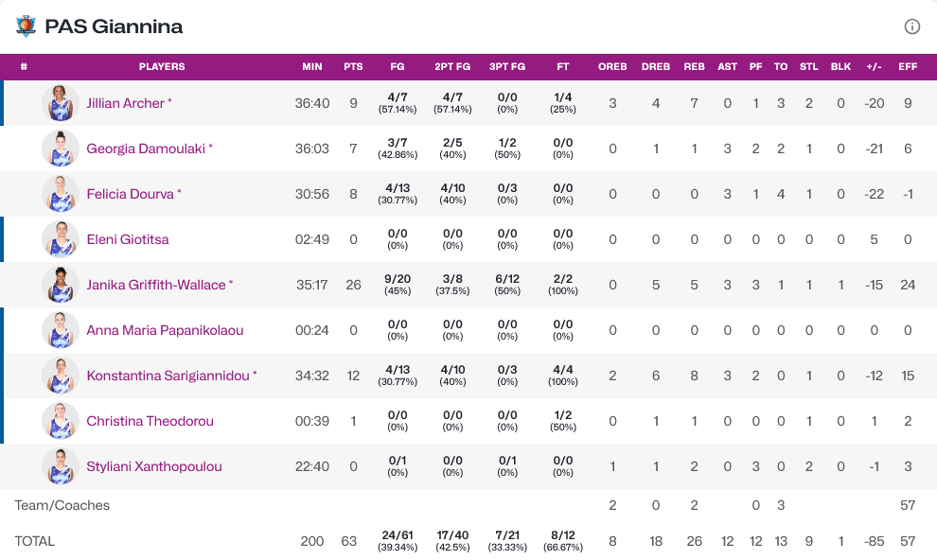Go to Konstantina Sarigiannidou's profile
This screenshot has width=937, height=560.
coord(168,376)
